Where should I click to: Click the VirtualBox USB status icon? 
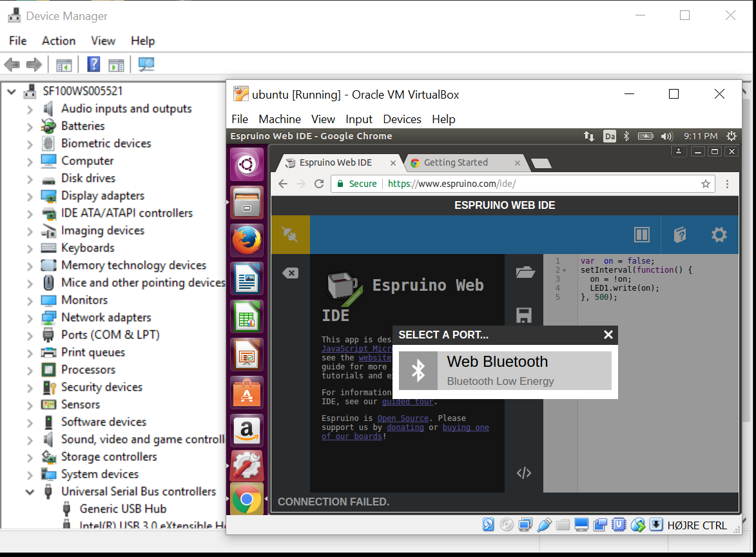coord(545,525)
